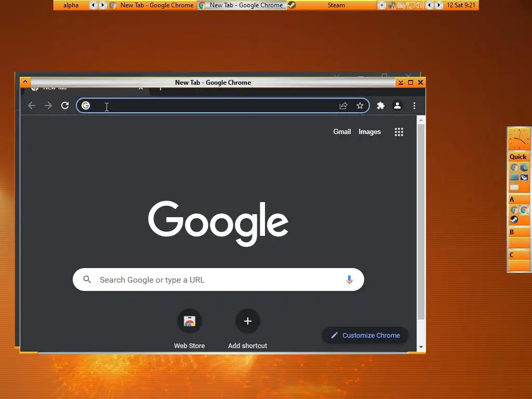Select the dimmed Chrome icon in group A
The width and height of the screenshot is (532, 399).
(x=514, y=210)
